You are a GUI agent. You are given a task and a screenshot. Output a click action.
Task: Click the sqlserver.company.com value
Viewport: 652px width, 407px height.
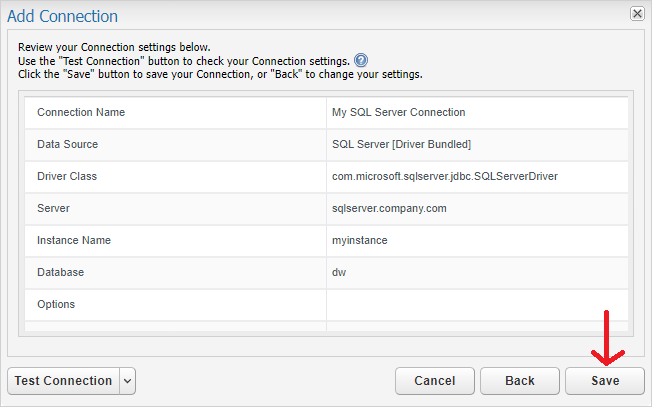[389, 208]
